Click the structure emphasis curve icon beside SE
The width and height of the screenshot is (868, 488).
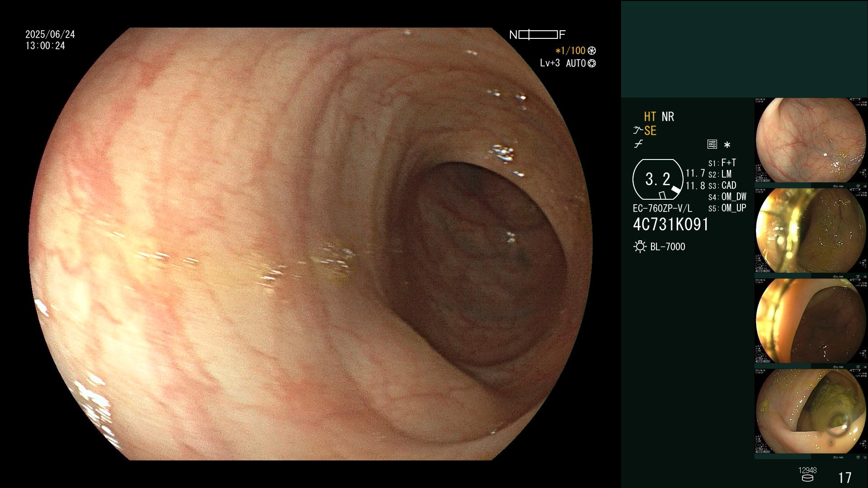(x=638, y=131)
